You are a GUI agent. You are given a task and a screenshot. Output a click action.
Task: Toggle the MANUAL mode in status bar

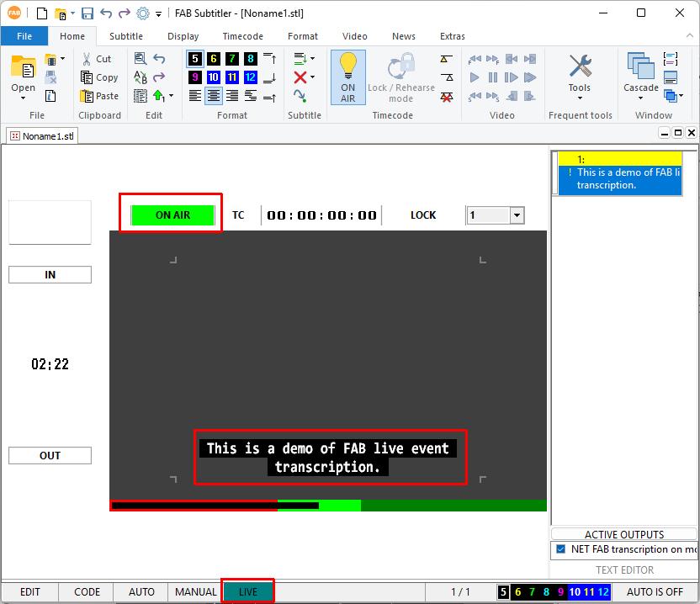195,592
